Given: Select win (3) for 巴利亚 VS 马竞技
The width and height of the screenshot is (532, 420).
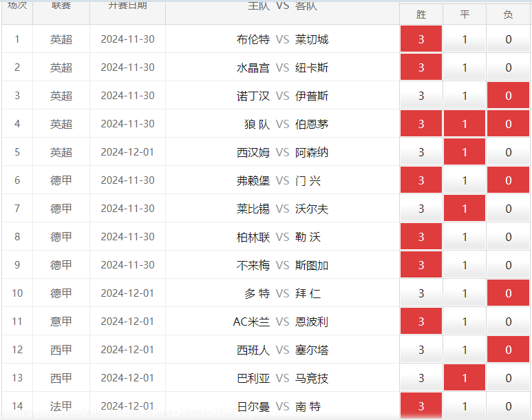Looking at the screenshot, I should pos(421,377).
